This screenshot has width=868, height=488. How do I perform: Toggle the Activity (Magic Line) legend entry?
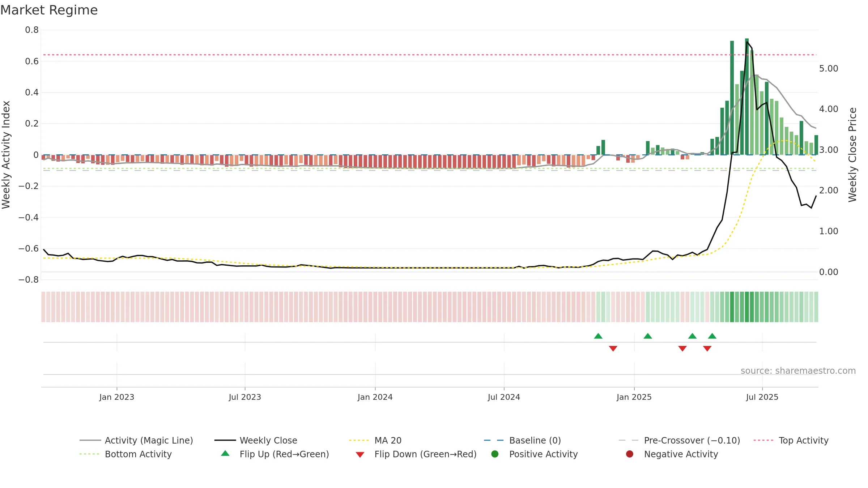coord(136,440)
